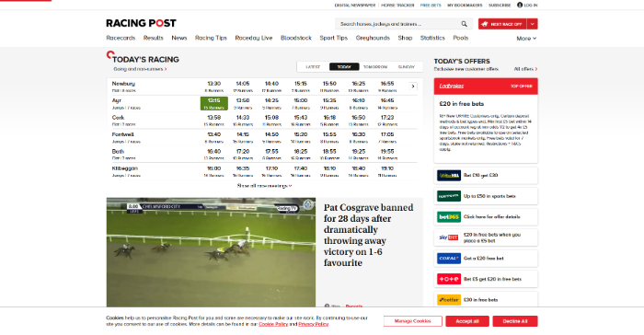The image size is (644, 335).
Task: Open News menu item
Action: pyautogui.click(x=179, y=38)
